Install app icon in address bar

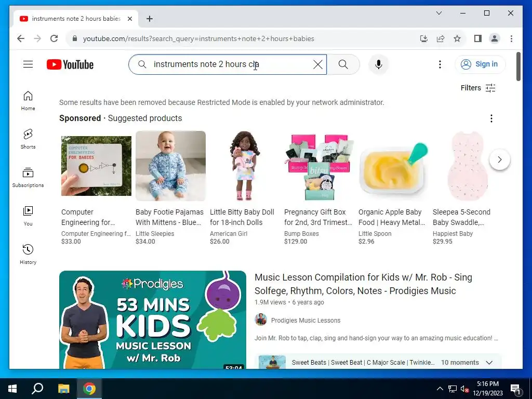(x=424, y=38)
